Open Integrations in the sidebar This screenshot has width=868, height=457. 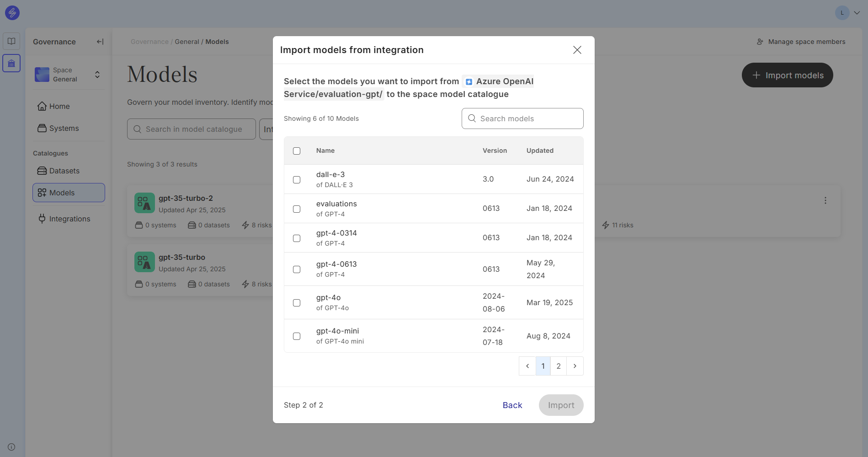pos(69,219)
